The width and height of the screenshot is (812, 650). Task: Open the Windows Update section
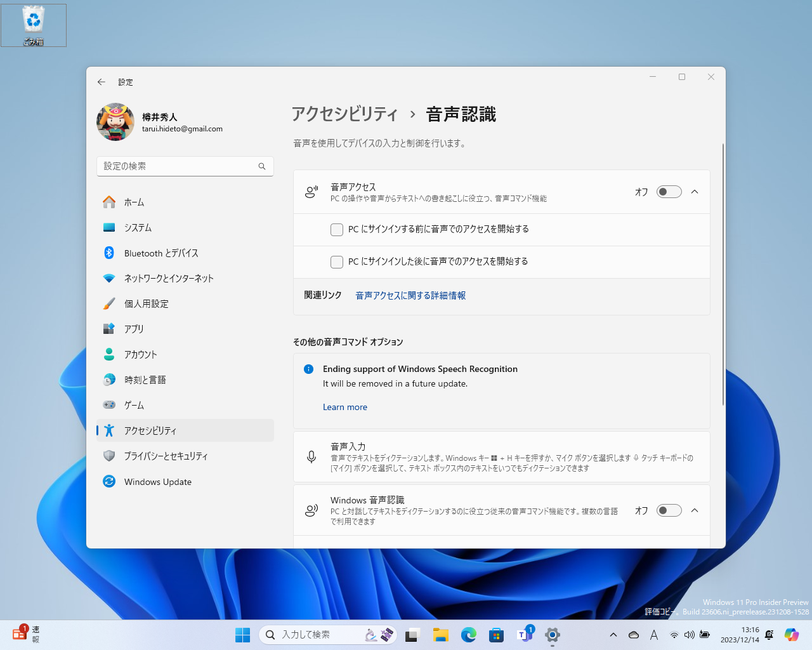(157, 481)
